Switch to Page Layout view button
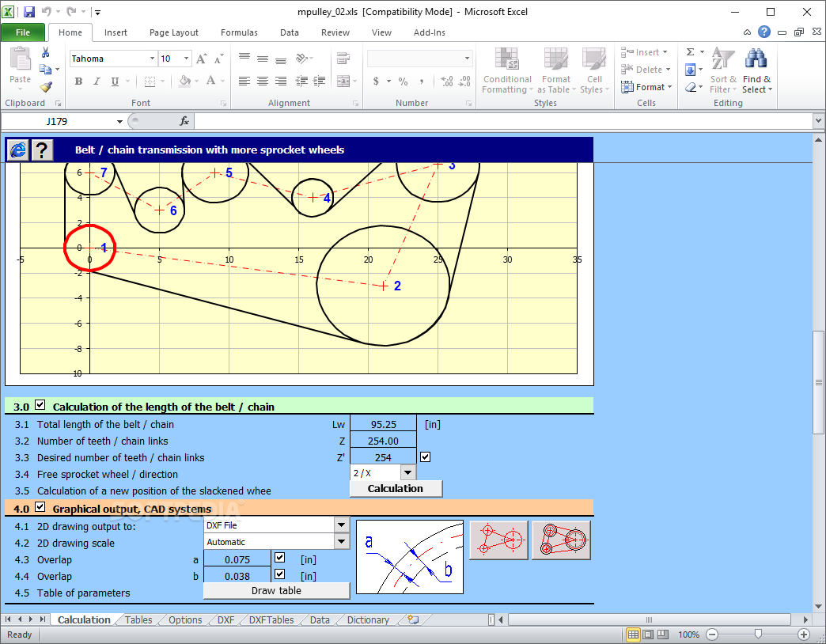The height and width of the screenshot is (644, 826). [648, 635]
